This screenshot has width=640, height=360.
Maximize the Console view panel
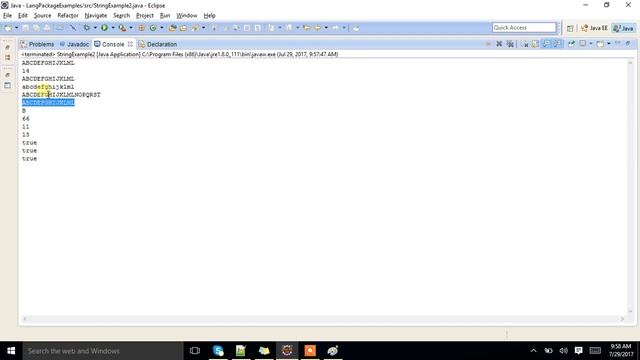pos(628,43)
